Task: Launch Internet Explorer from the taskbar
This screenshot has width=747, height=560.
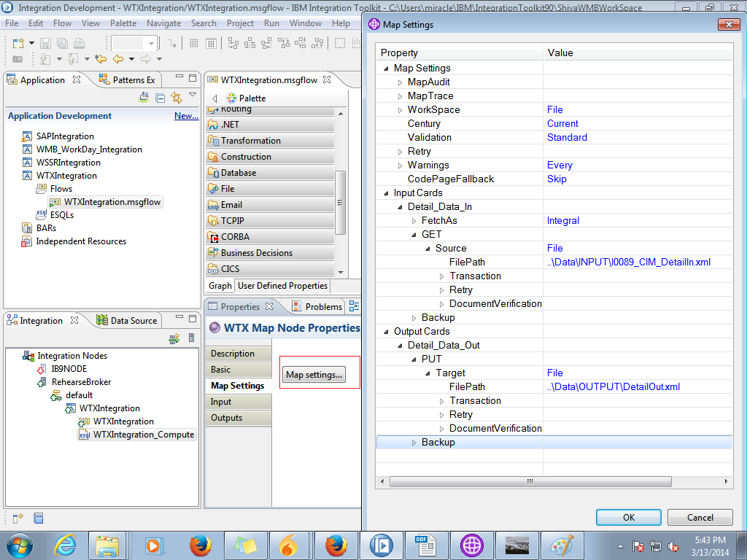Action: (x=65, y=545)
